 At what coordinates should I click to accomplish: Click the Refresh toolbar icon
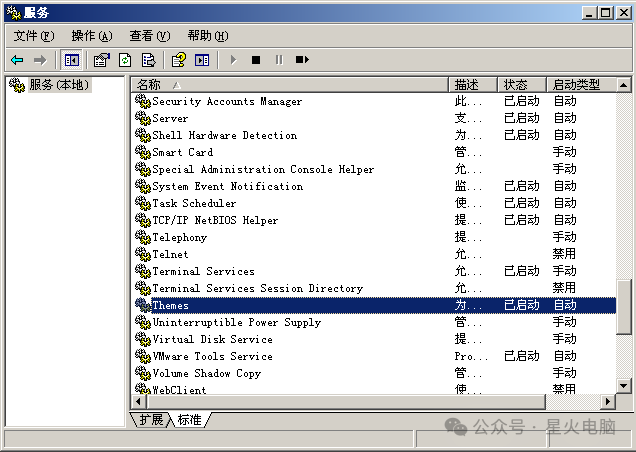(x=125, y=60)
